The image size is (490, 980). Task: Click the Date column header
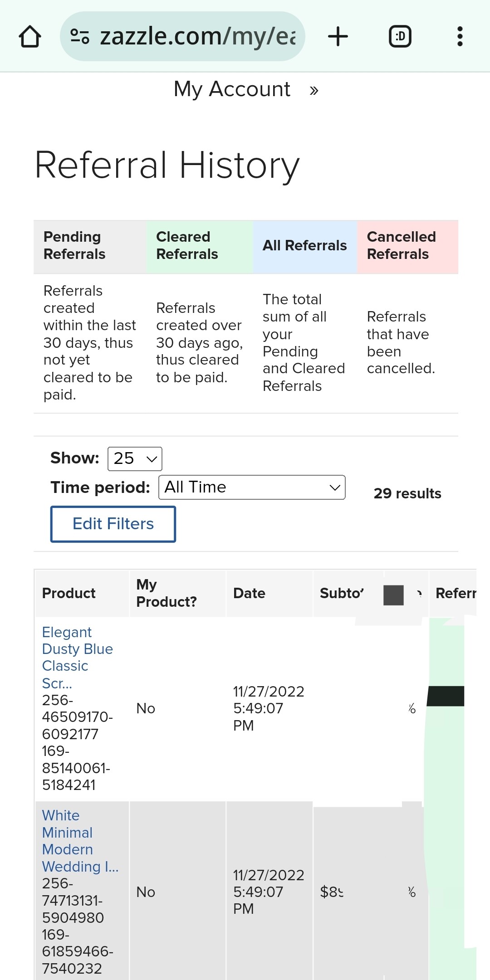249,593
